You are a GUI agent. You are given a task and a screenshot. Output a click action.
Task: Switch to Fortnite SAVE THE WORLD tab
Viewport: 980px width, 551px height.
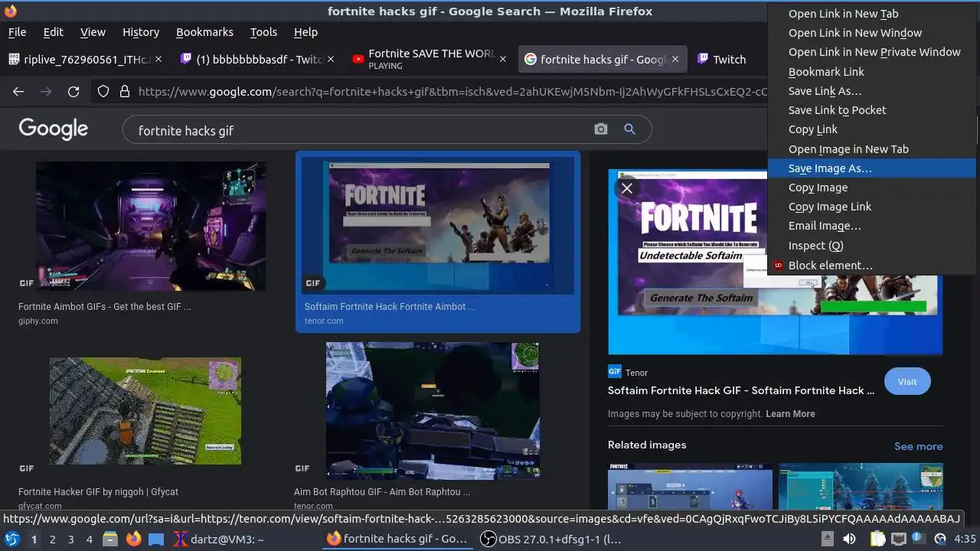[x=431, y=59]
